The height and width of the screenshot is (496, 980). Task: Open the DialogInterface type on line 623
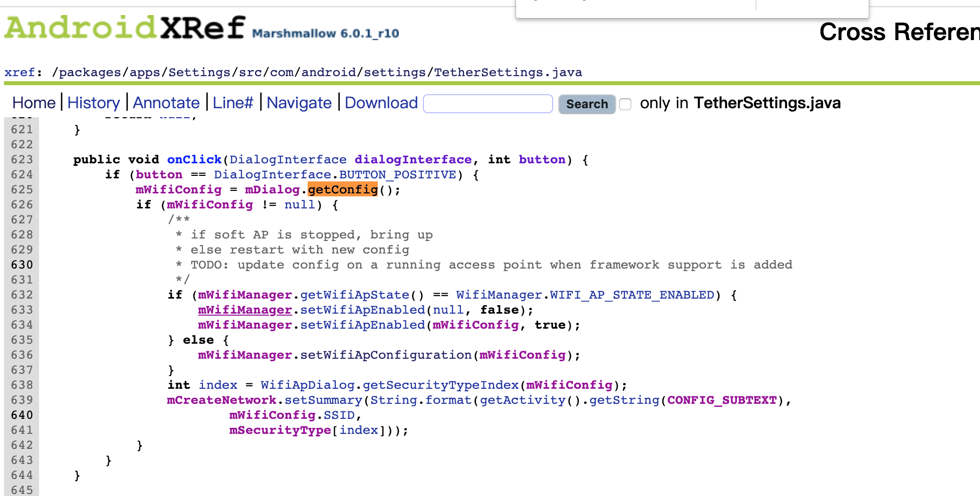tap(288, 159)
